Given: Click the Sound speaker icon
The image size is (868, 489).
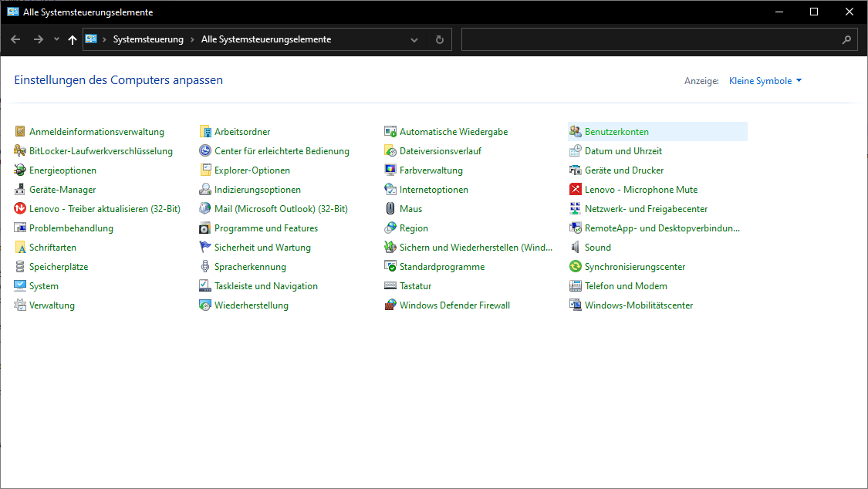Looking at the screenshot, I should pyautogui.click(x=576, y=248).
